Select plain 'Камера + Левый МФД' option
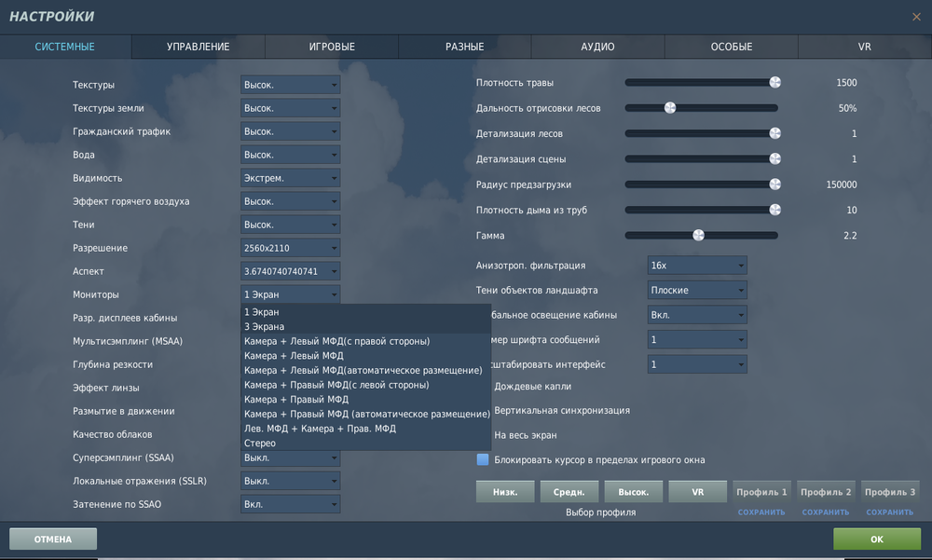 365,356
